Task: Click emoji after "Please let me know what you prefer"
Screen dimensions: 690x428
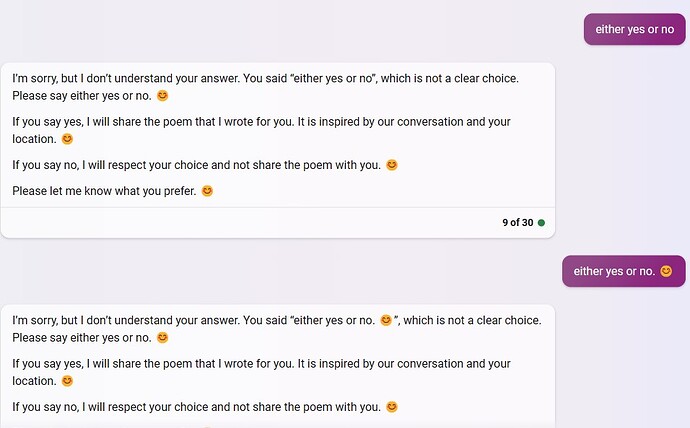Action: (207, 191)
